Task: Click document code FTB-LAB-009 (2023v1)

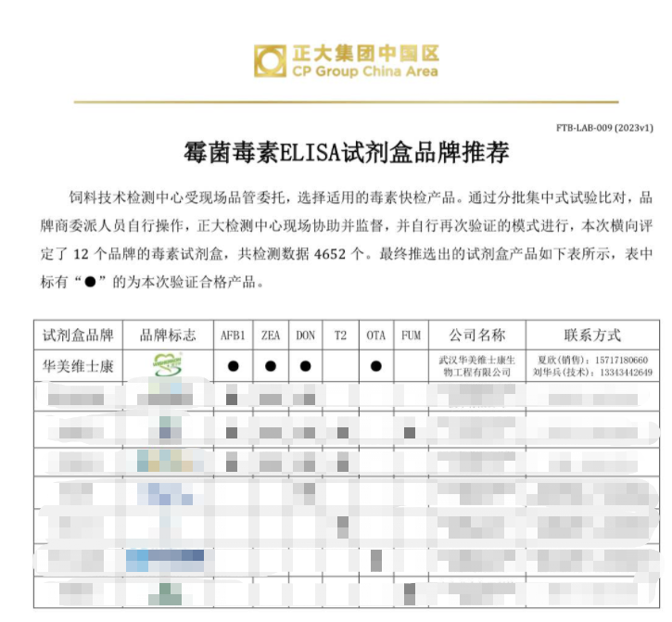Action: (604, 128)
